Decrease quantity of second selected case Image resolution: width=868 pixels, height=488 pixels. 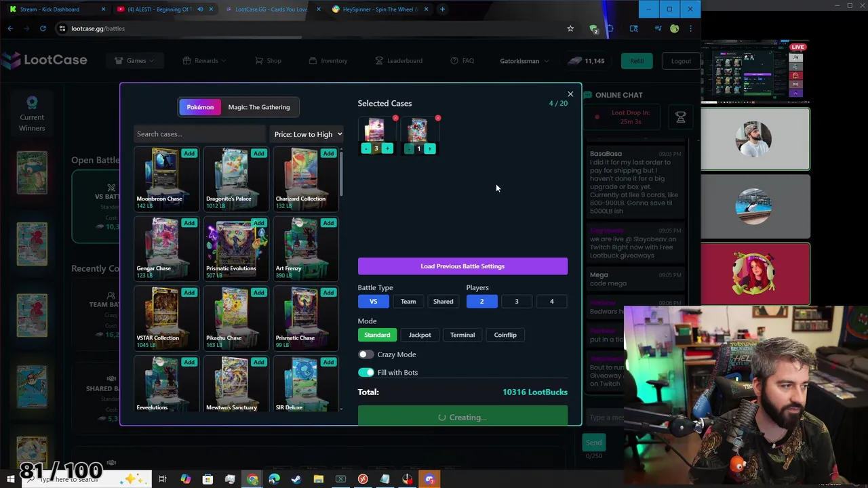coord(409,148)
